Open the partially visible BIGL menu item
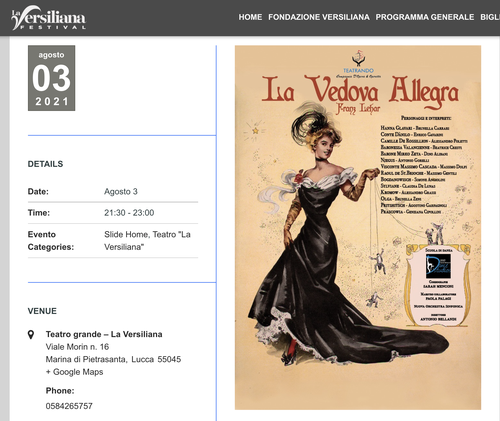Viewport: 500px width, 421px height. coord(490,17)
